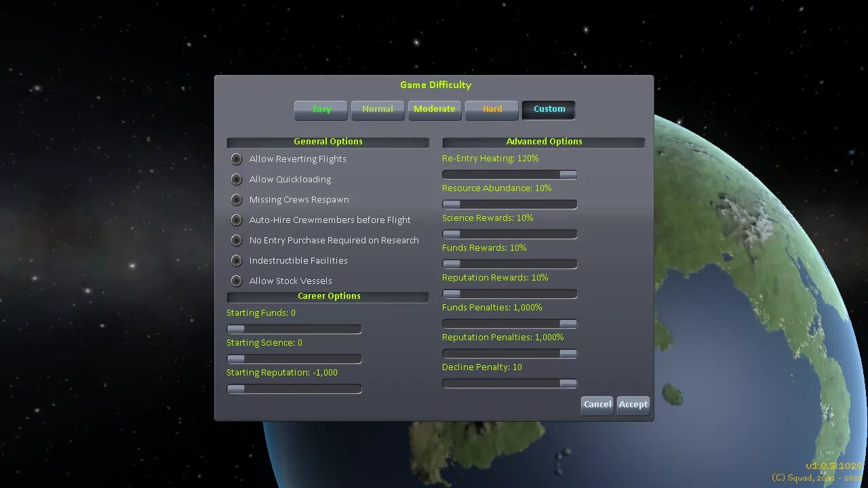The height and width of the screenshot is (488, 868).
Task: Enable Allow Reverting Flights option
Action: point(236,159)
